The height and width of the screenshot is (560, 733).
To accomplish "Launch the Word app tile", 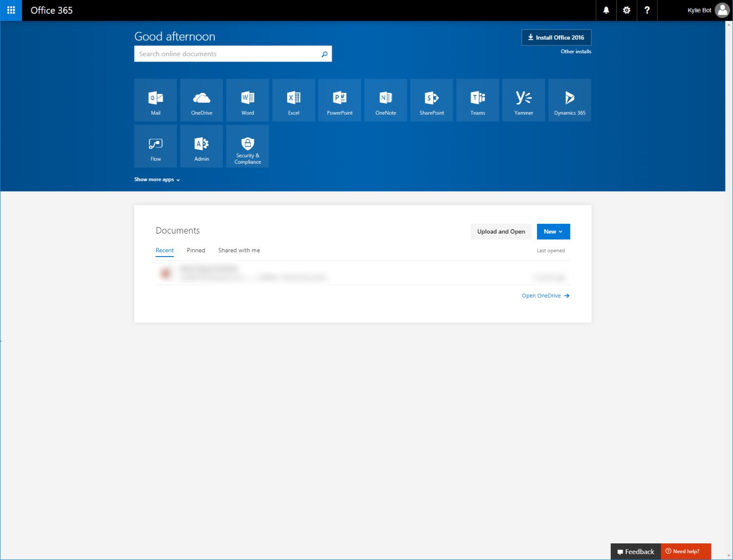I will click(247, 100).
